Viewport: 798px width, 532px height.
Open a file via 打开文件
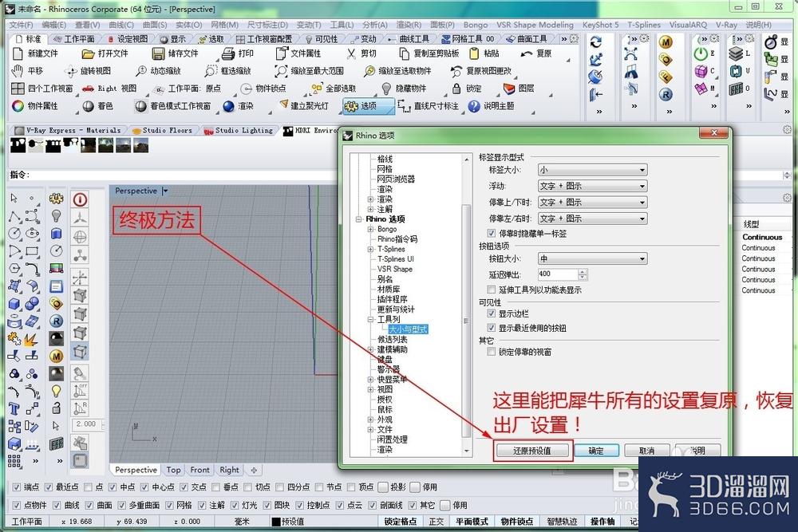pos(88,53)
